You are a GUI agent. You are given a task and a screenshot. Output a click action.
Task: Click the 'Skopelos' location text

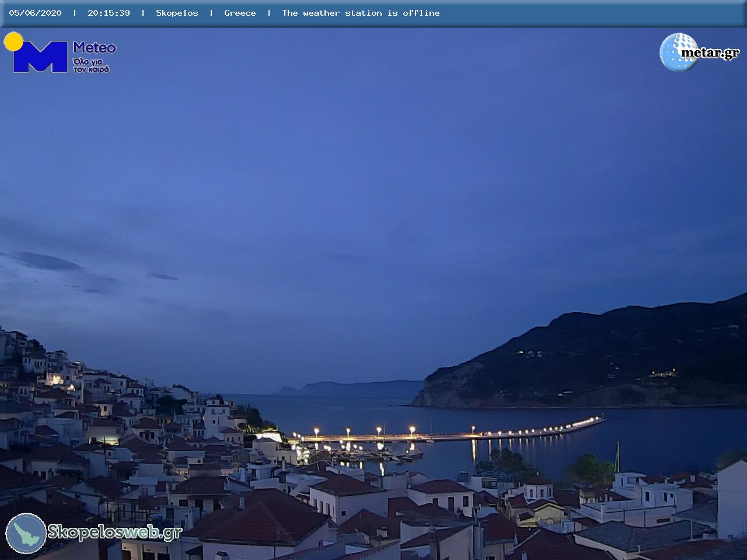pyautogui.click(x=177, y=13)
